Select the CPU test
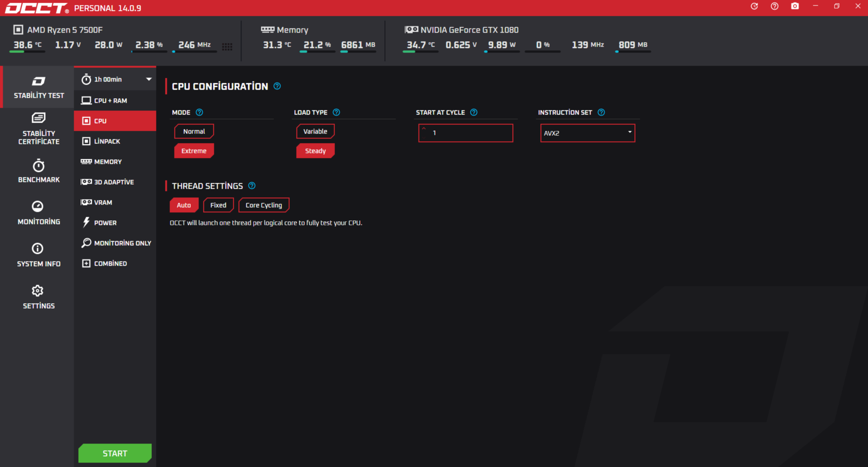 pyautogui.click(x=115, y=121)
